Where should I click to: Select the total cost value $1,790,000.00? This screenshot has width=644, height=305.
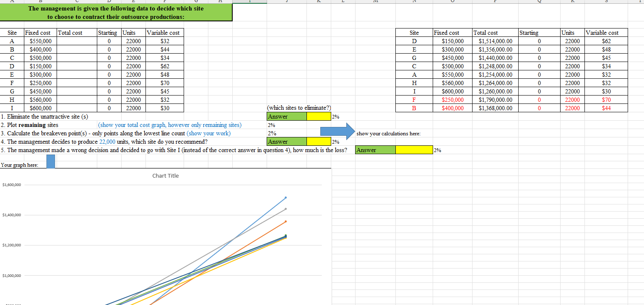[x=495, y=100]
